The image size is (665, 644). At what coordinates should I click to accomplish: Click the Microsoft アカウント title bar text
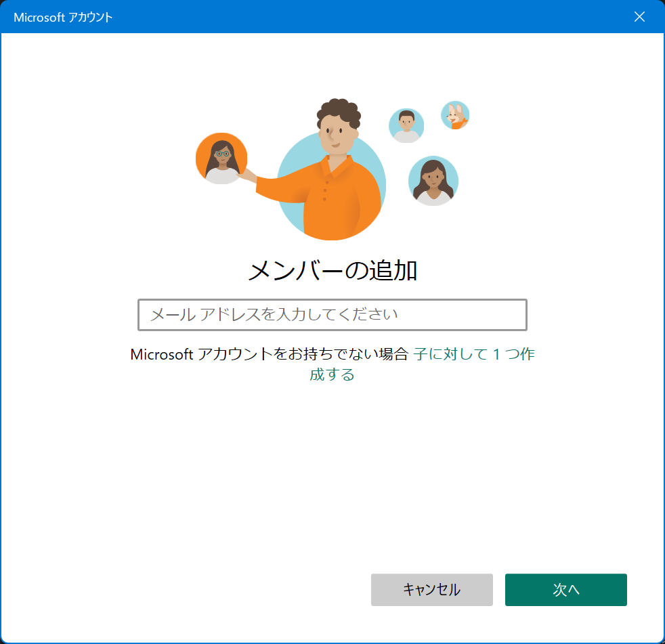coord(63,17)
